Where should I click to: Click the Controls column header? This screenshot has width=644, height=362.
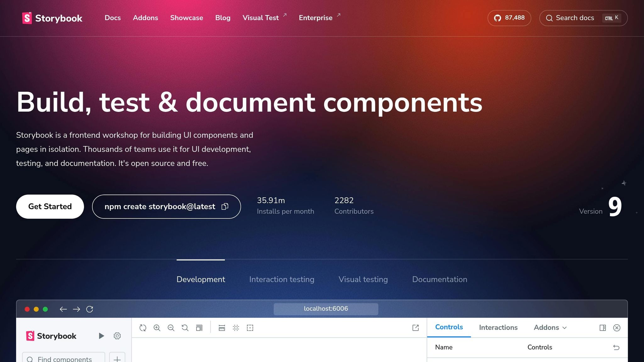pos(540,347)
